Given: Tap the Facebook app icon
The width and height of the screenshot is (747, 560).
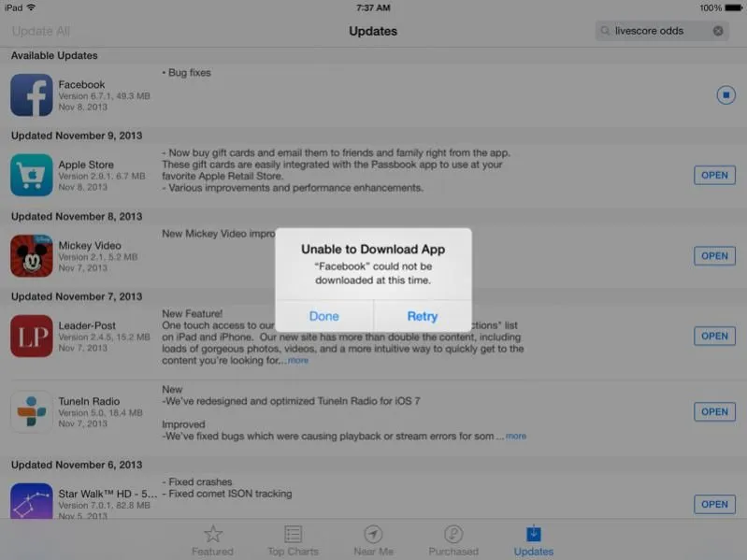Looking at the screenshot, I should (x=31, y=95).
